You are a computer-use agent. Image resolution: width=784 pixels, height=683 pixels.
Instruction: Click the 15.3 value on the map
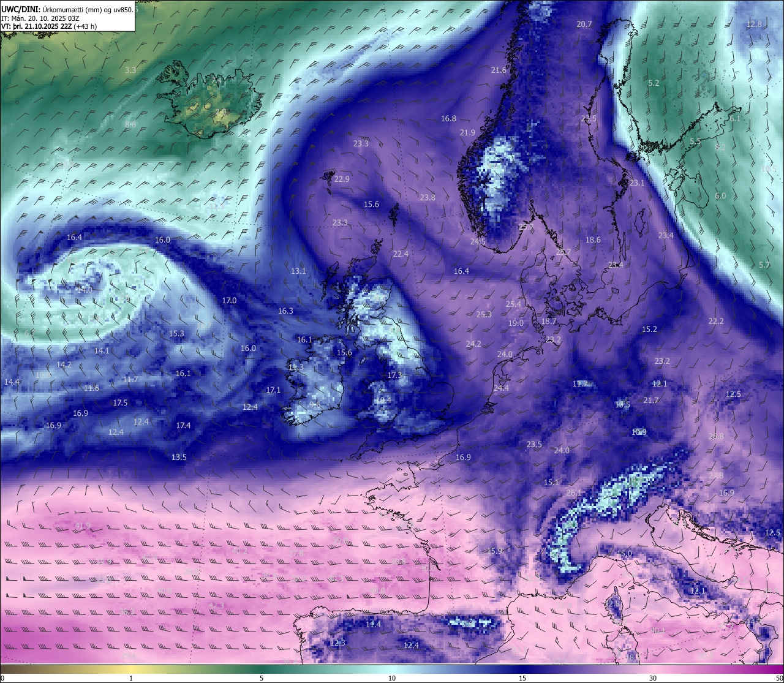click(176, 334)
